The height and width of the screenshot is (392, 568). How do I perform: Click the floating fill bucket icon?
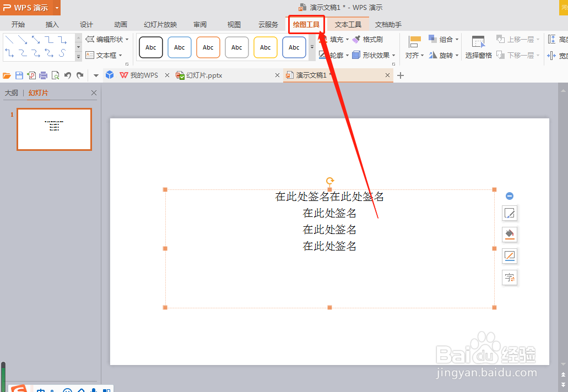[x=509, y=235]
